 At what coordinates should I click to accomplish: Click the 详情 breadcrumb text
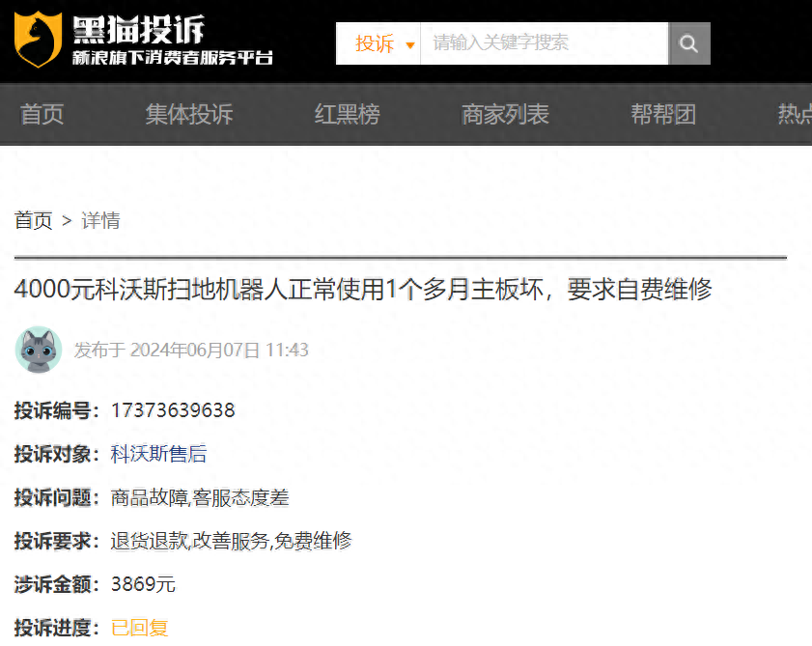pyautogui.click(x=101, y=221)
